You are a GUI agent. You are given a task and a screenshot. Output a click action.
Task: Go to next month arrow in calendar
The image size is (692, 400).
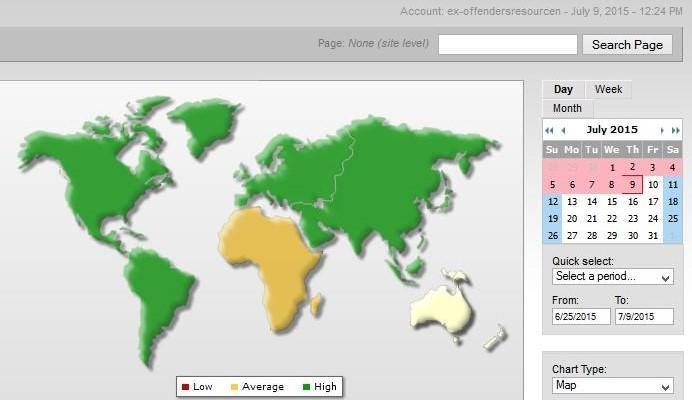tap(662, 130)
